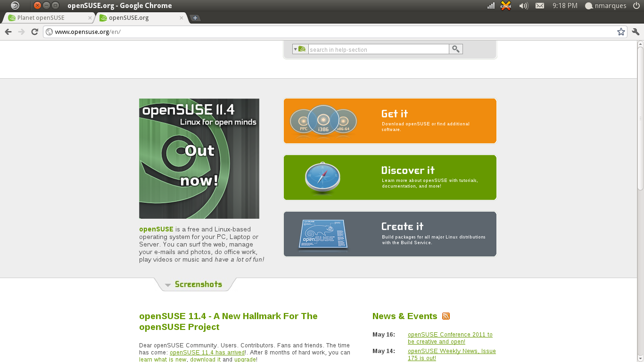Open the network signal indicator

coord(491,6)
